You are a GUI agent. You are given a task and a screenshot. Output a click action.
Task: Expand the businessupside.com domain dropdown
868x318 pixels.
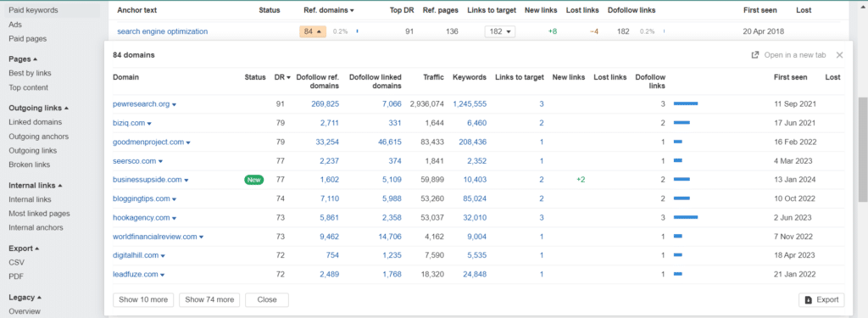(x=186, y=180)
